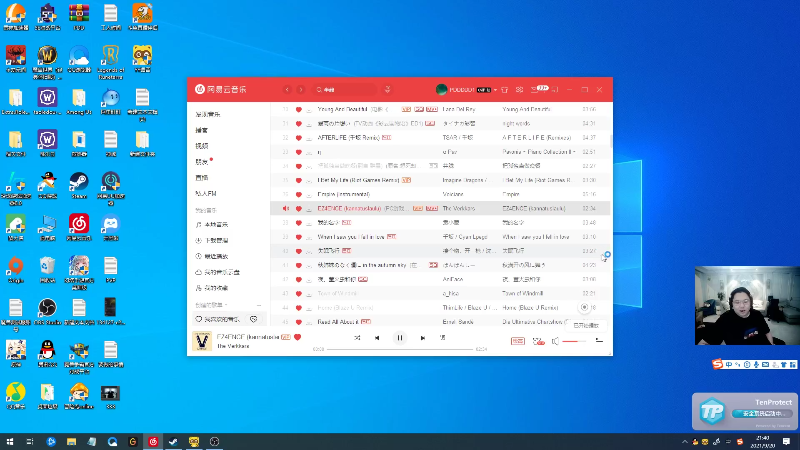The image size is (800, 450).
Task: Toggle heart on Home (Blaze U Remix) row
Action: [x=299, y=308]
